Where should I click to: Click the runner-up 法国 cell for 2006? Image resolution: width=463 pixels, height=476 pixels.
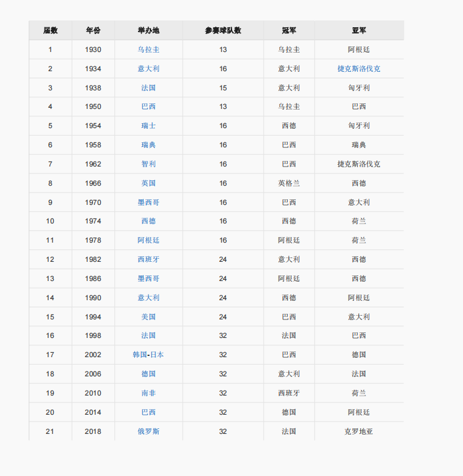point(359,374)
